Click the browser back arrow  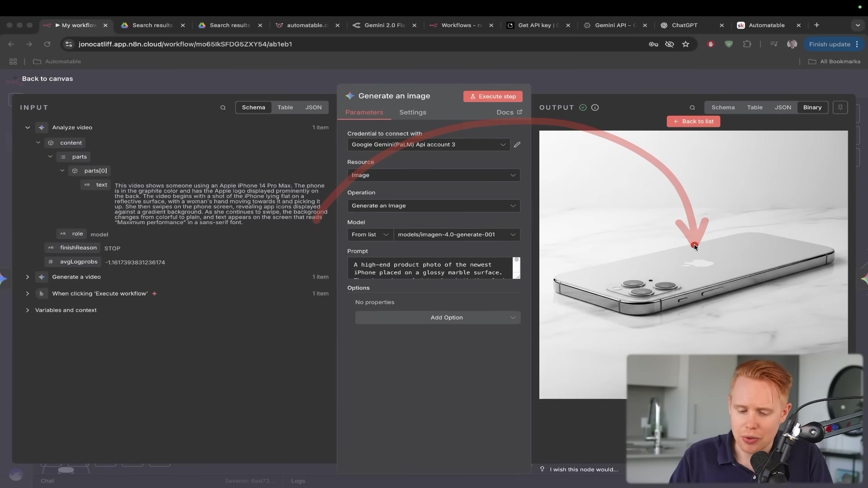(11, 44)
